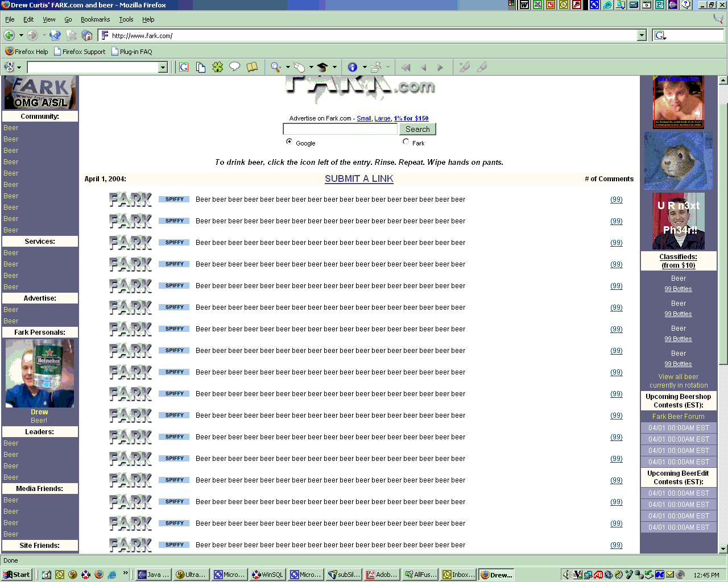Open the Back button history dropdown
The image size is (728, 582).
point(21,35)
